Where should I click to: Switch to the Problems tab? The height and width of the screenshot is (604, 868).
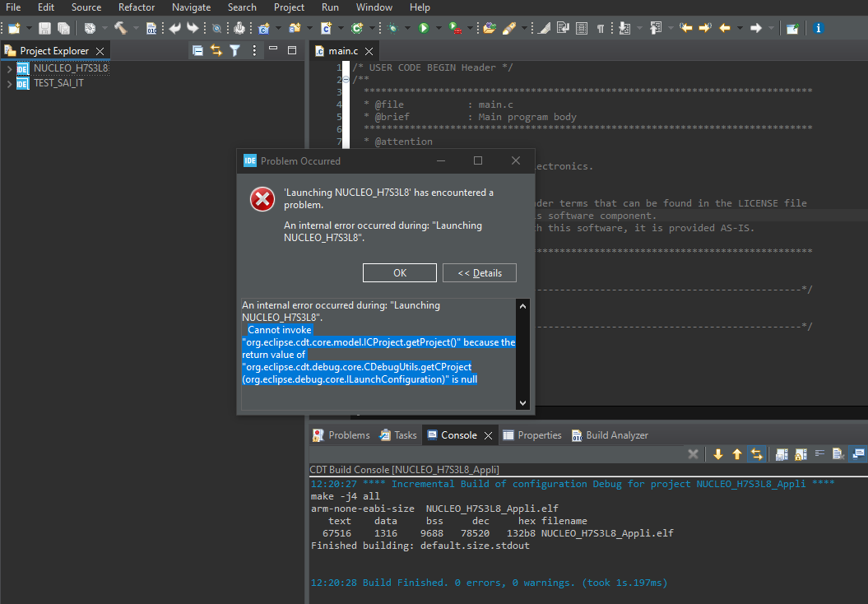(348, 435)
